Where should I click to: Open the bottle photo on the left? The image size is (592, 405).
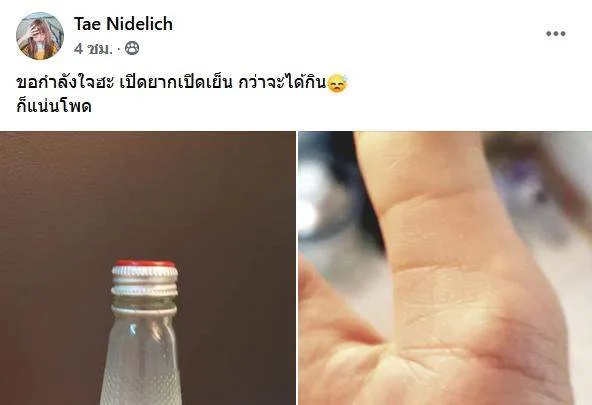pos(148,268)
